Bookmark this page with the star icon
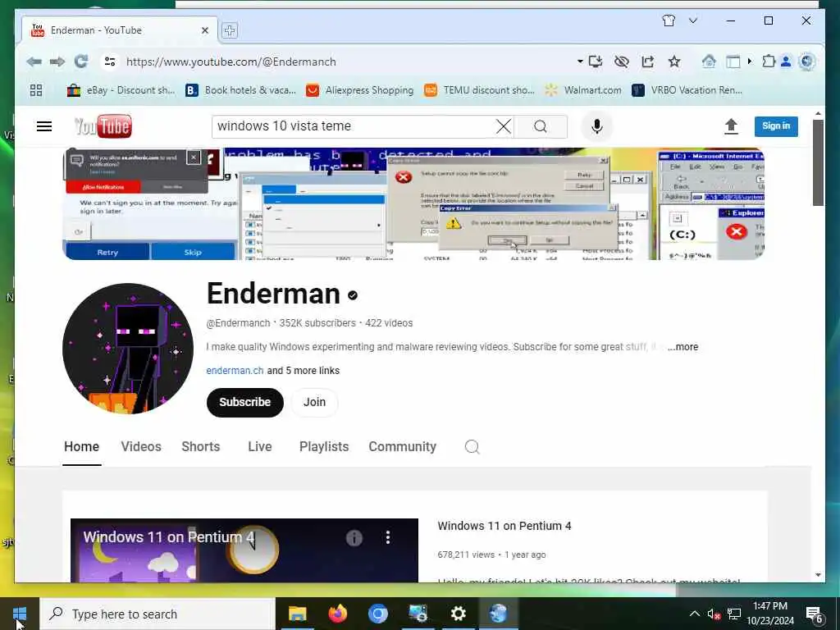Image resolution: width=840 pixels, height=630 pixels. coord(674,62)
